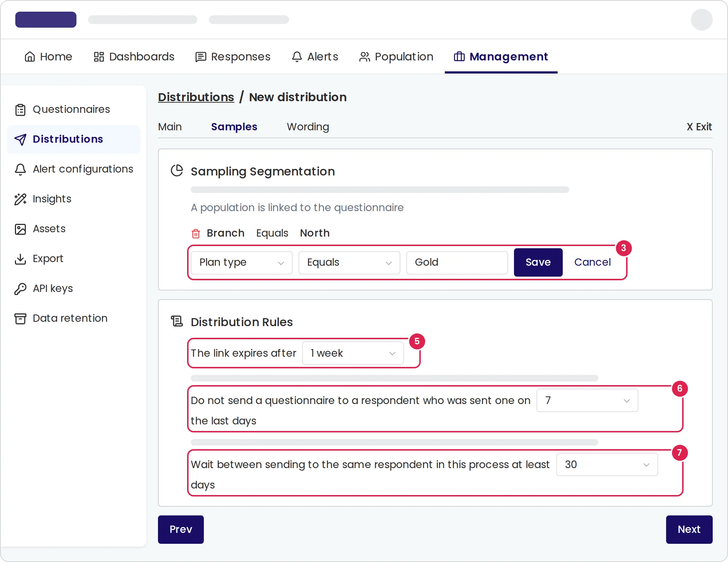This screenshot has height=562, width=728.
Task: Click the "Sampling Segmentation" heading
Action: click(263, 171)
